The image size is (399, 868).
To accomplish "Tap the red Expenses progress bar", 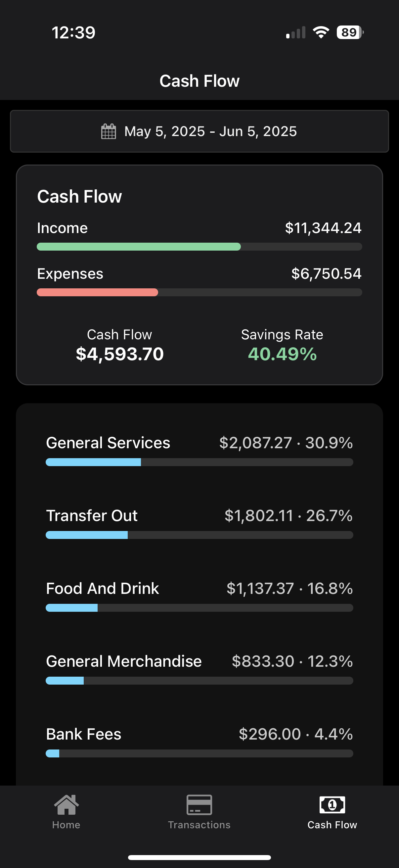I will (97, 293).
